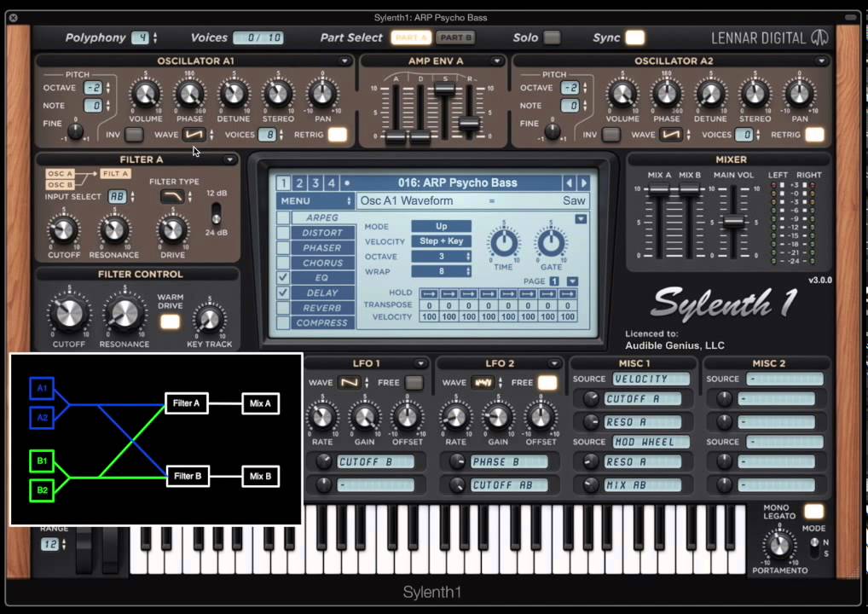Click the Misc 1 Cutoff A destination
Screen dimensions: 868x614
[x=642, y=398]
